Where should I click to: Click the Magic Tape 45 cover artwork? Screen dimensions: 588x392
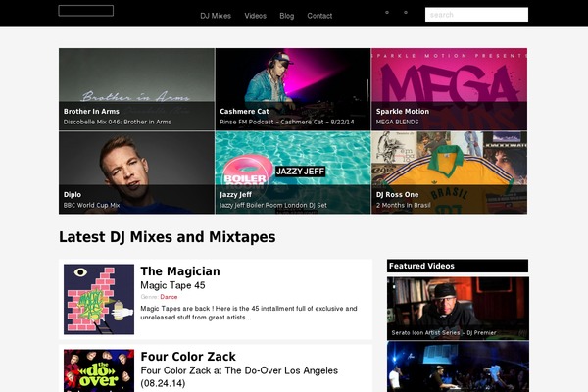99,299
